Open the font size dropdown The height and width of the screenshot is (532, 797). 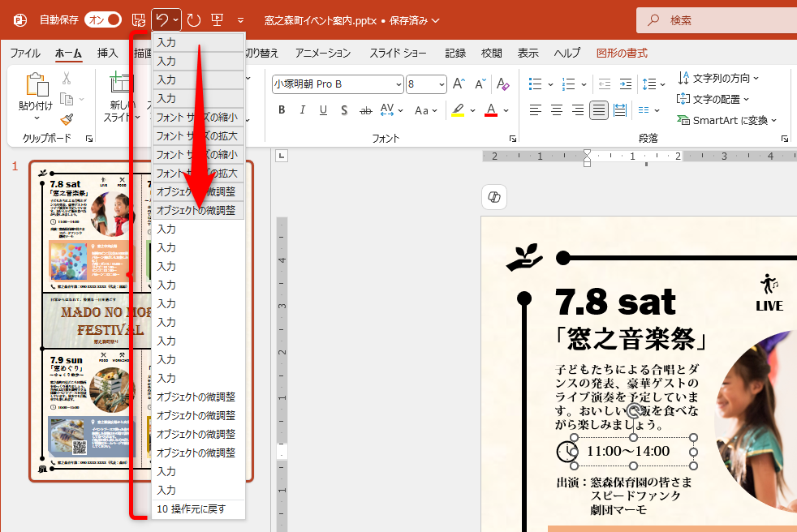442,84
